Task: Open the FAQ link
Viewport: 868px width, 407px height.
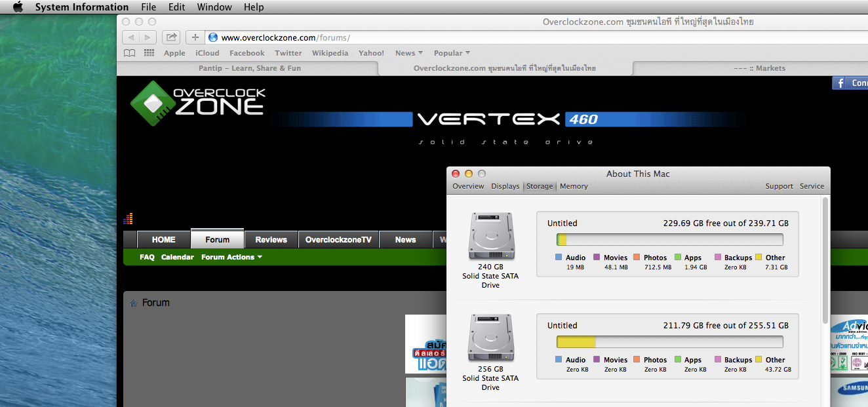Action: (147, 257)
